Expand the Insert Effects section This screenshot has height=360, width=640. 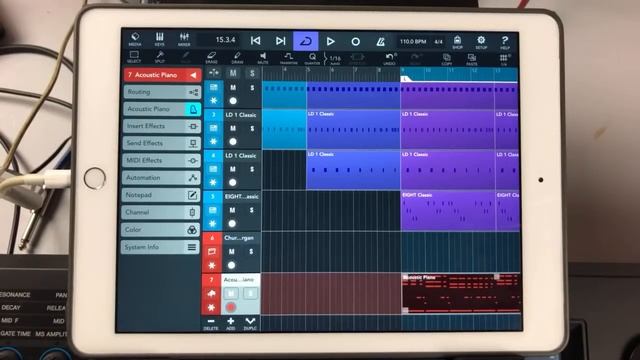pyautogui.click(x=162, y=126)
